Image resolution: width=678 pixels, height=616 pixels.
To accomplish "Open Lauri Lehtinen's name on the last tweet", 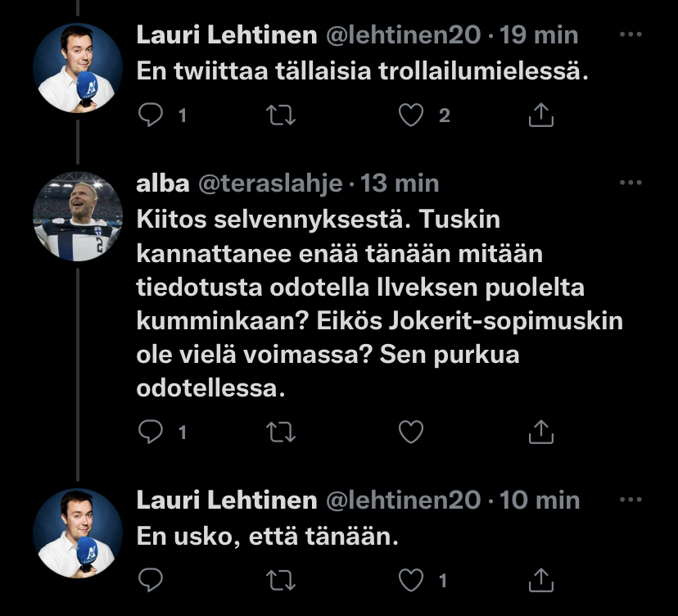I will [x=226, y=500].
